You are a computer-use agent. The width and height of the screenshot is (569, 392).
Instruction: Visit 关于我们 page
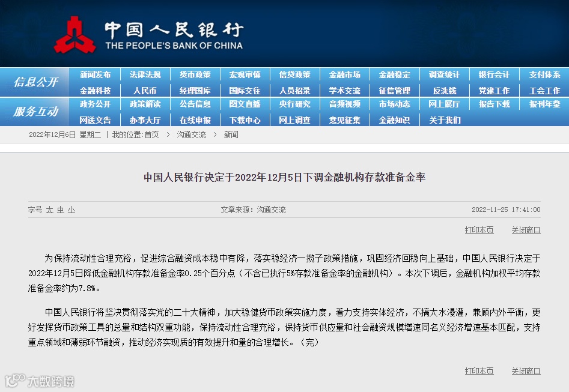point(445,120)
